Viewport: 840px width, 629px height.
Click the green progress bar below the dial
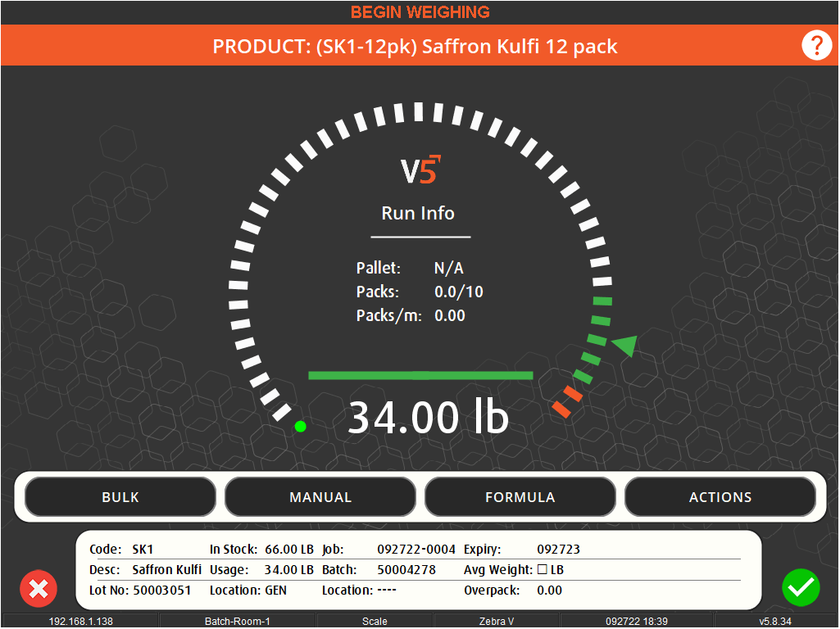[420, 374]
